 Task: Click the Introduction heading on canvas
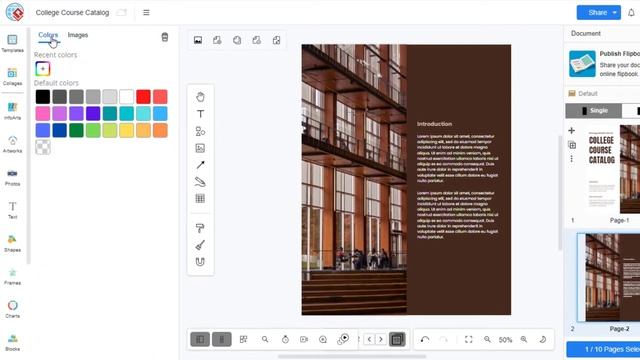click(x=434, y=124)
